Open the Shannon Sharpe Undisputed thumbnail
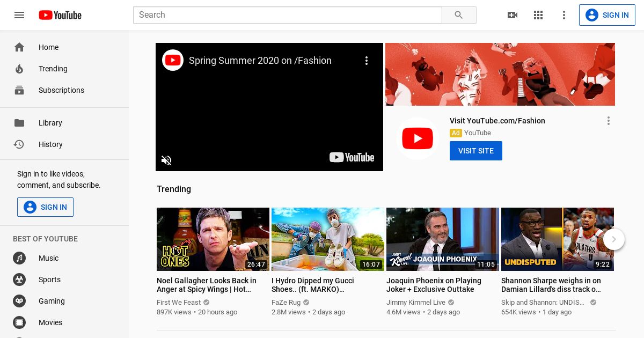This screenshot has width=644, height=338. [558, 239]
